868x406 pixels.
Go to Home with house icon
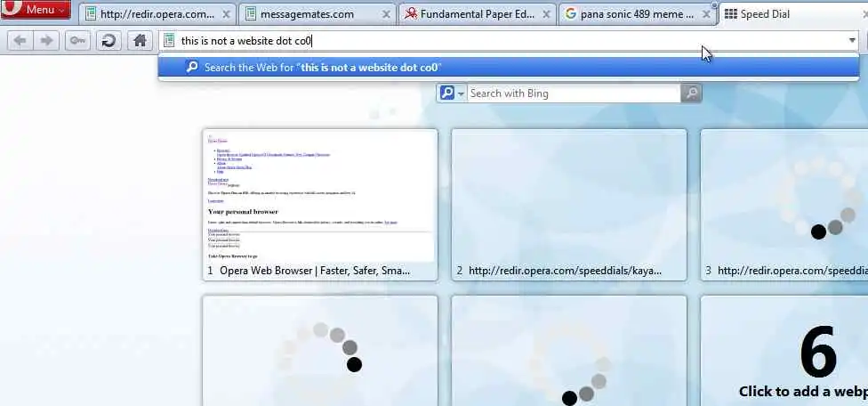pos(140,40)
